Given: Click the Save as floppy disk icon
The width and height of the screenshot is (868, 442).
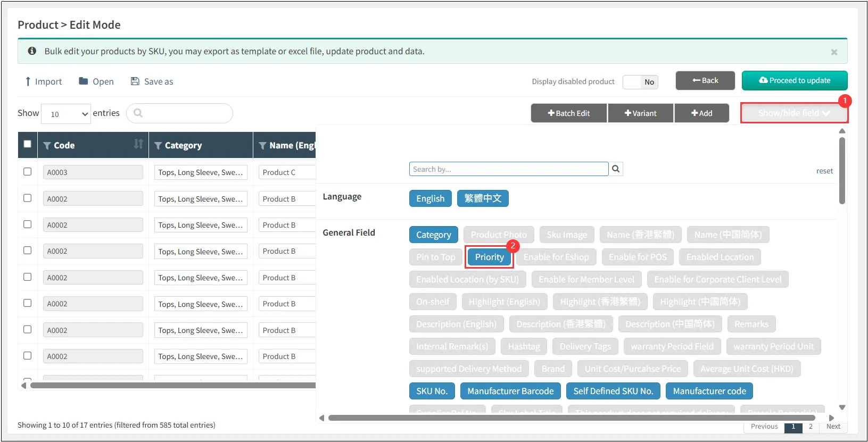Looking at the screenshot, I should 135,81.
